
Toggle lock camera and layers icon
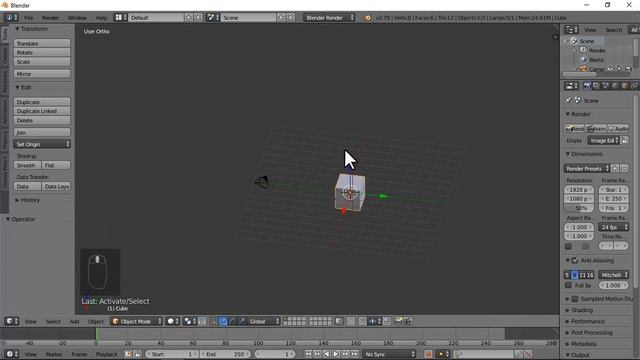coord(339,321)
